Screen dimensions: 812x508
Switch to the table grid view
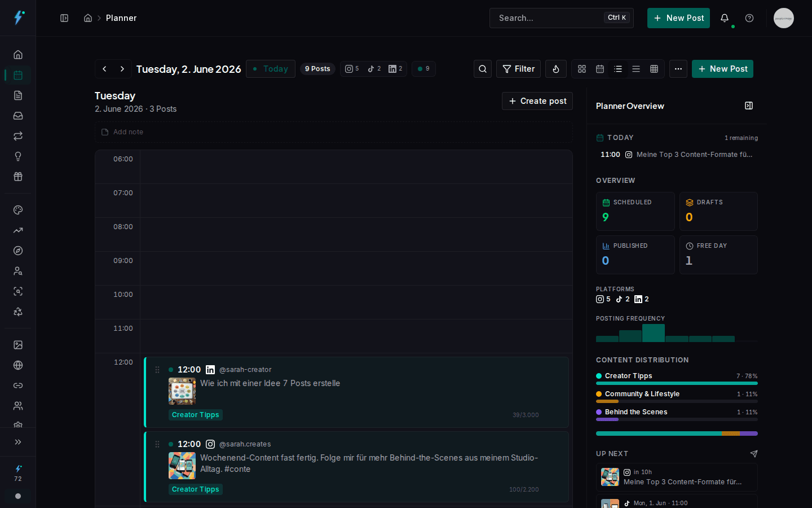(x=654, y=69)
